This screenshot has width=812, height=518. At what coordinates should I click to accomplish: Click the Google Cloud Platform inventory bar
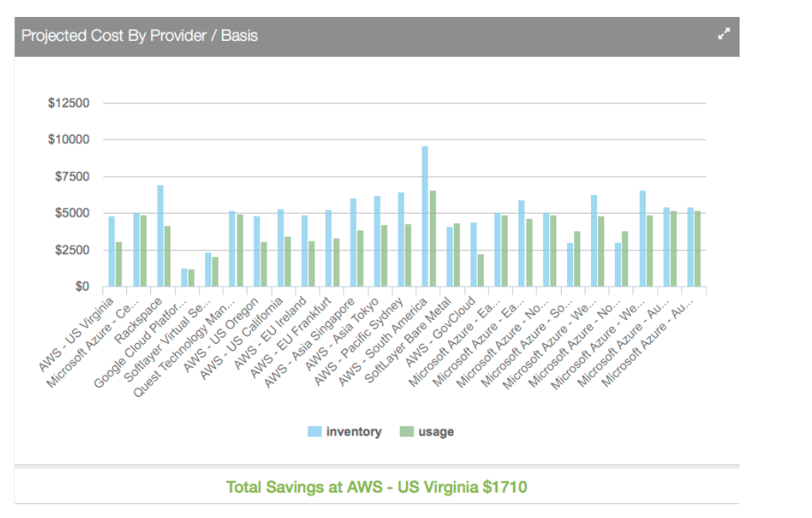click(x=184, y=277)
